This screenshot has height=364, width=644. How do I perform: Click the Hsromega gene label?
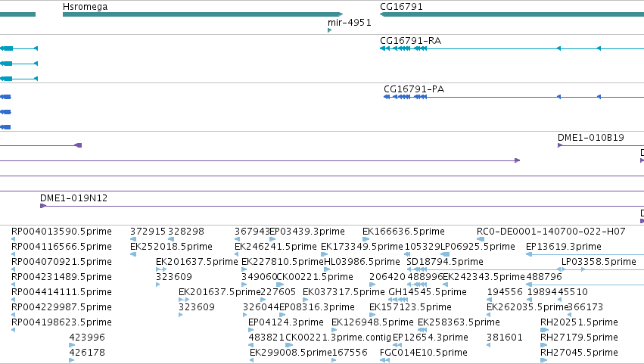85,7
